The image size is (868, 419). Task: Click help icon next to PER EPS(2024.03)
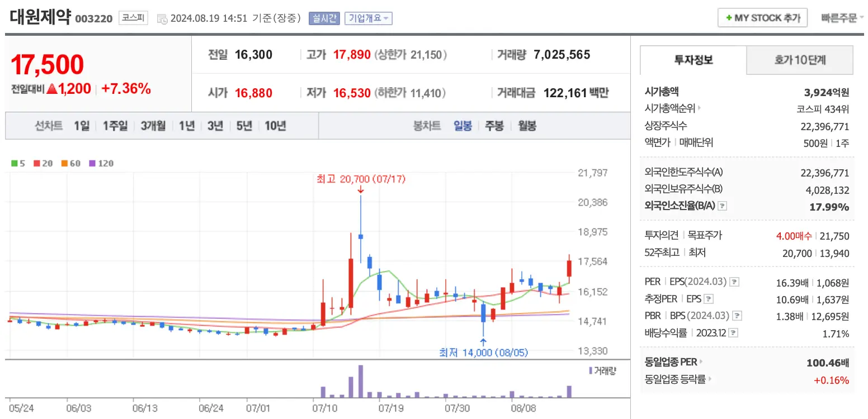tap(734, 282)
